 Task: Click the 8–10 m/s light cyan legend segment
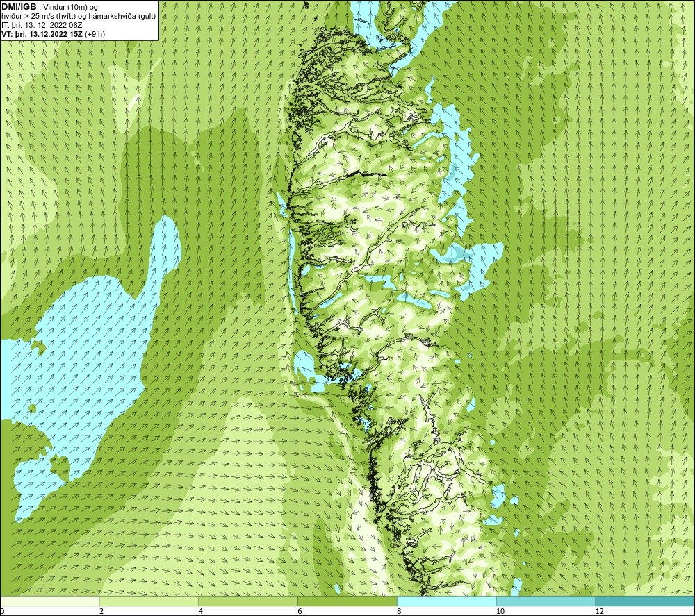(x=447, y=601)
